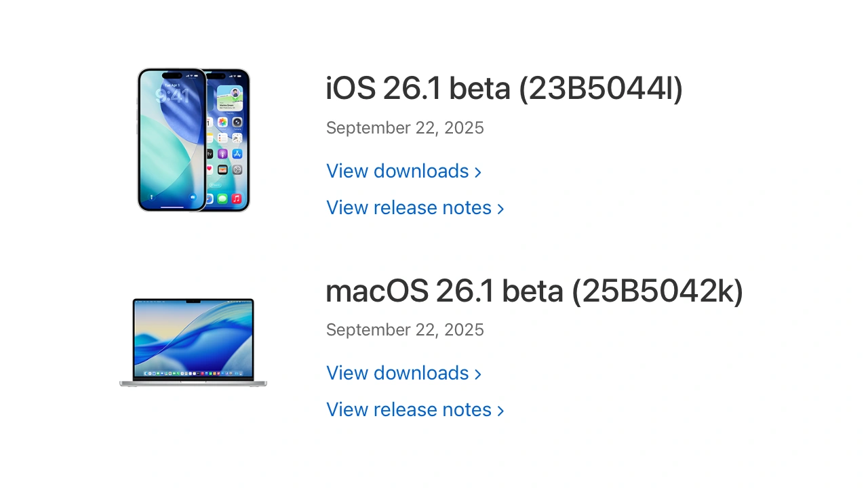The height and width of the screenshot is (488, 868).
Task: Select the Trash icon at the MacBook dock's right end
Action: [x=241, y=373]
